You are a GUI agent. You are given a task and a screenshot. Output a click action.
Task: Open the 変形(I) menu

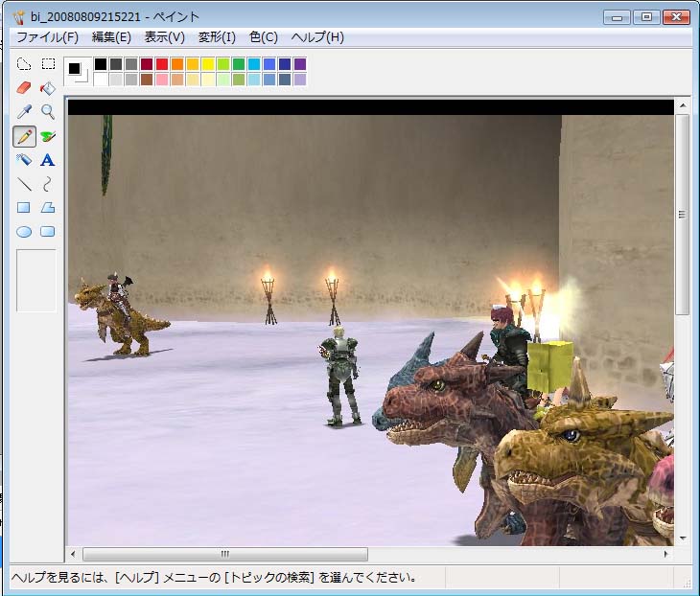point(217,37)
